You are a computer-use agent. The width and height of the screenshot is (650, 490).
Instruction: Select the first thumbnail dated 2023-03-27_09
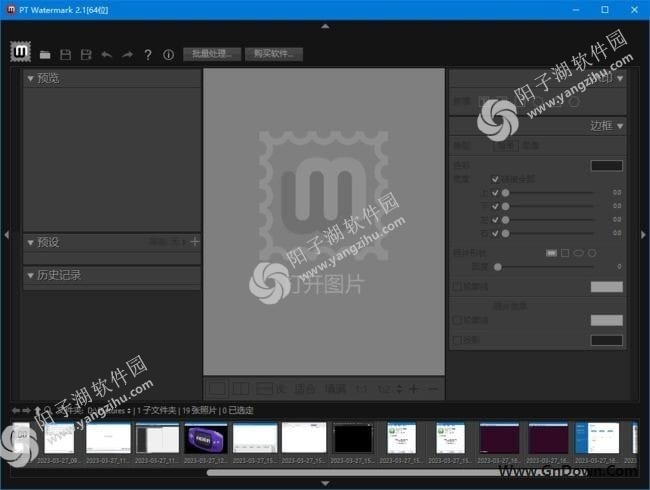coord(59,438)
